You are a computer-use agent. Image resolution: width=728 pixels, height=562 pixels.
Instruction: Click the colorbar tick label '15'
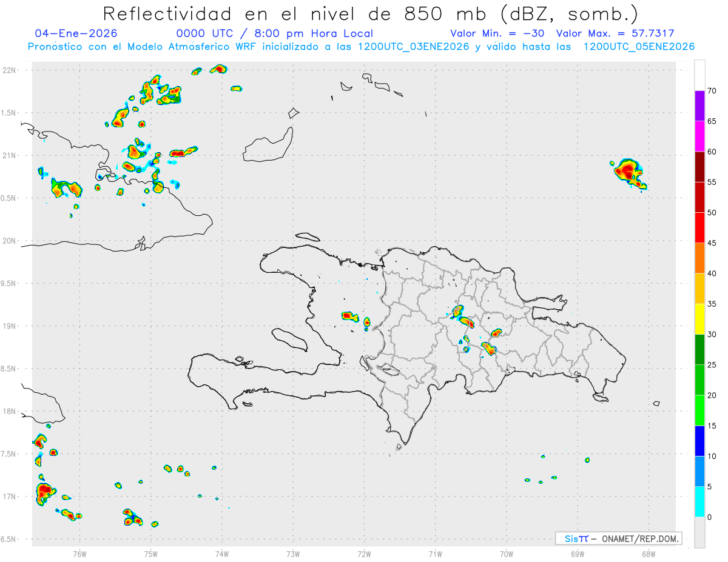(x=713, y=426)
